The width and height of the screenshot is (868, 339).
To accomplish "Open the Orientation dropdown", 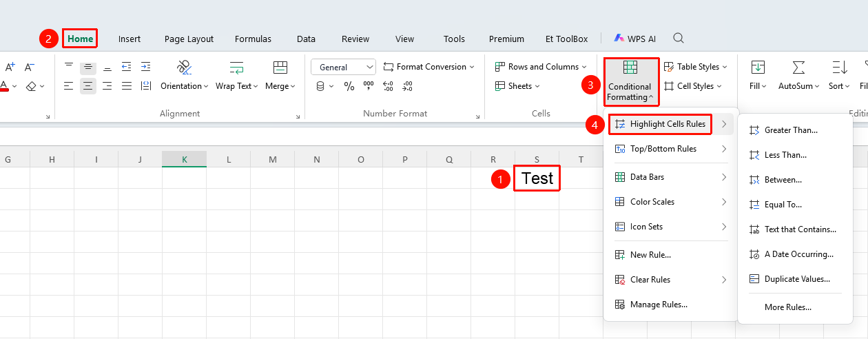I will 185,86.
